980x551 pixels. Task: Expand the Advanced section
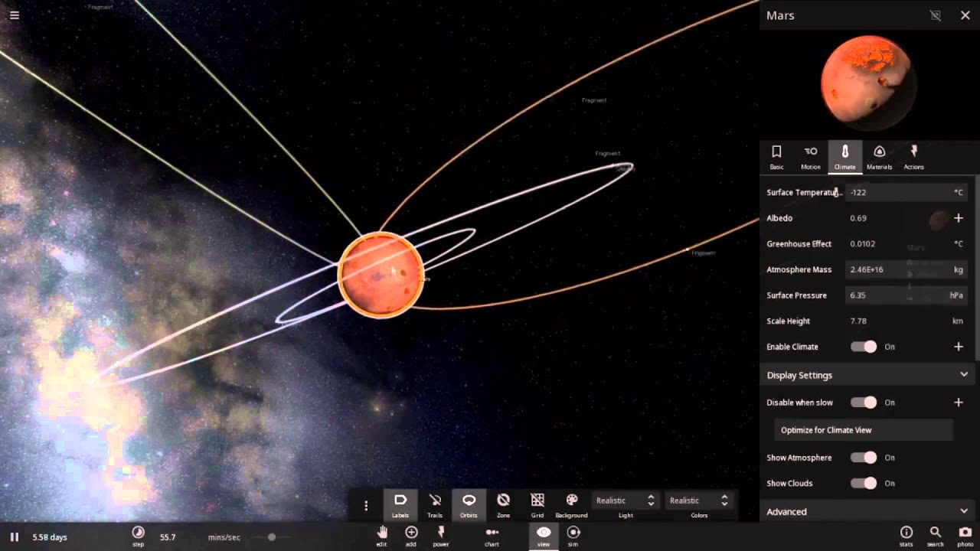pos(867,511)
